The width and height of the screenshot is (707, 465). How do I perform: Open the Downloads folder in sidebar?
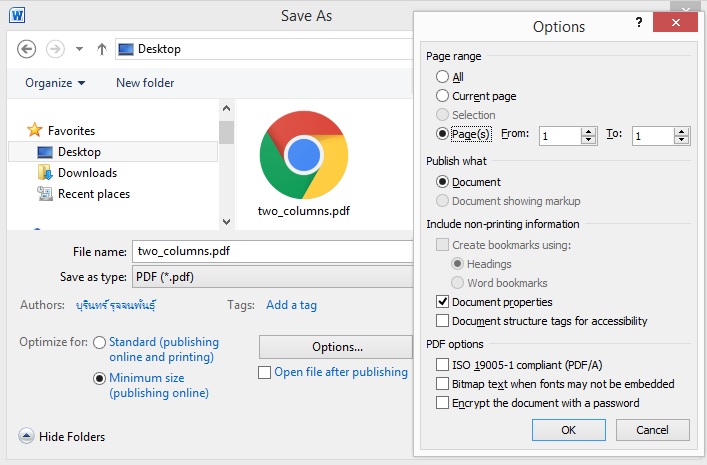86,173
